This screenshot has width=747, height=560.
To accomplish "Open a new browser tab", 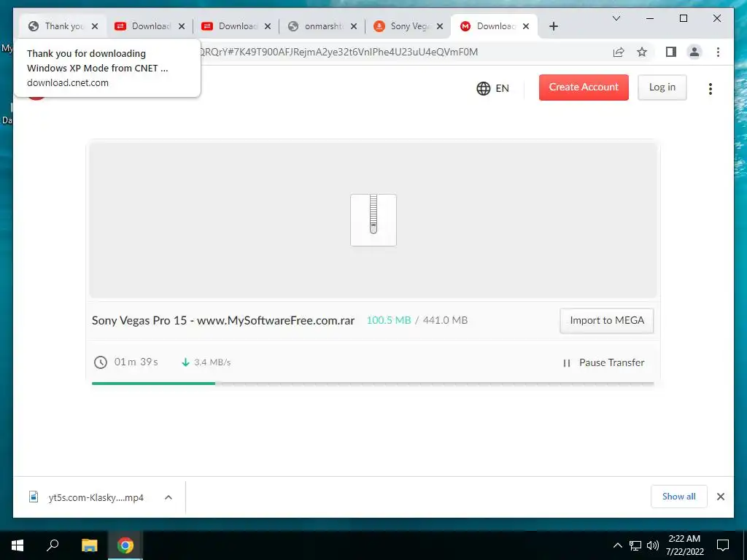I will (553, 26).
